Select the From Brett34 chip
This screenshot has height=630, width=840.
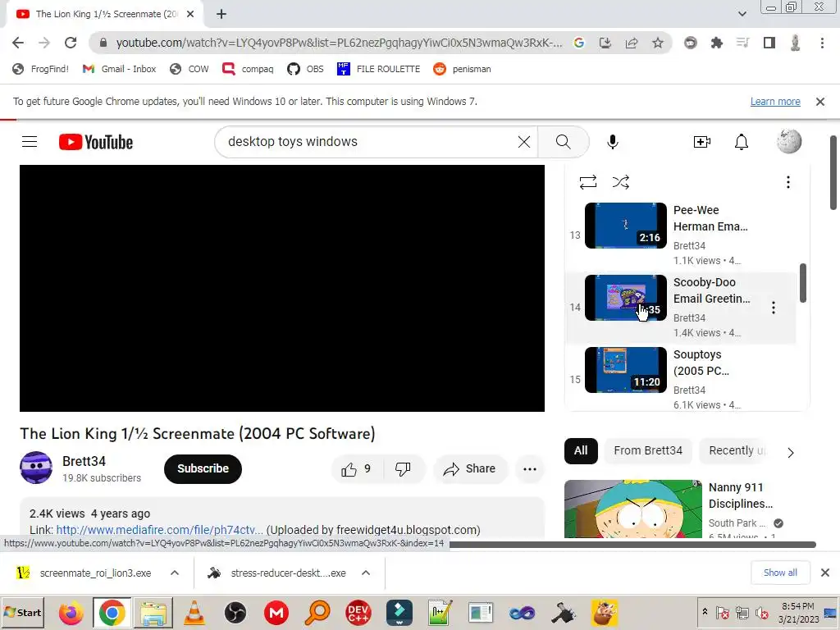(648, 450)
